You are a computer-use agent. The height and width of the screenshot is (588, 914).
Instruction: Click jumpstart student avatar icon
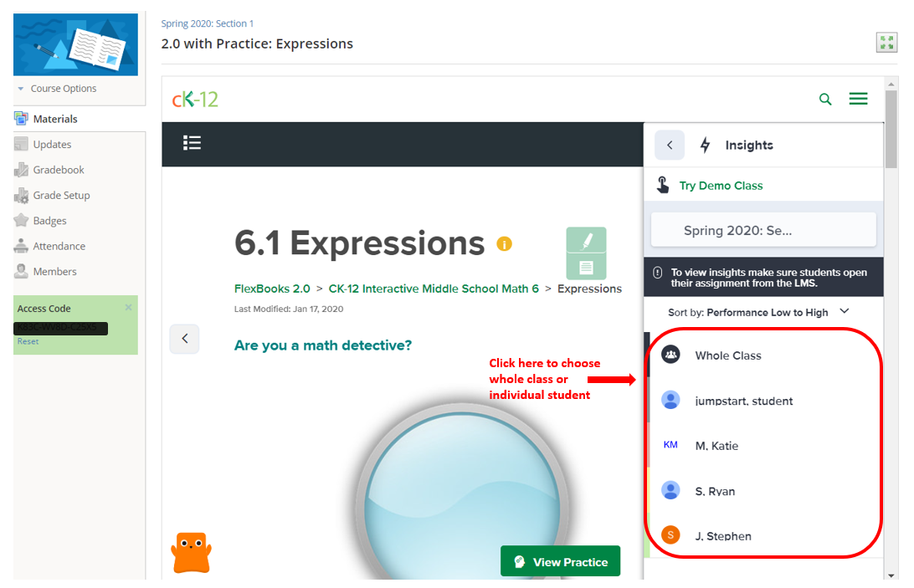(670, 400)
